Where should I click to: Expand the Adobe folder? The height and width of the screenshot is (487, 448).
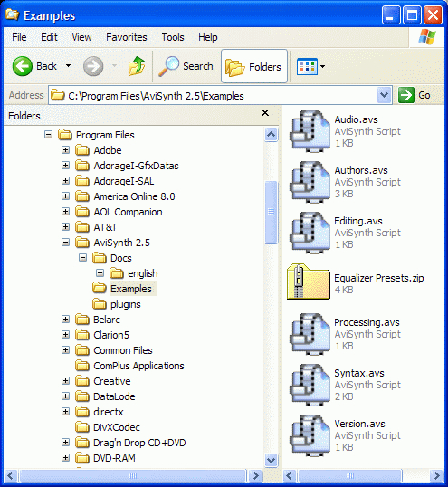coord(65,150)
